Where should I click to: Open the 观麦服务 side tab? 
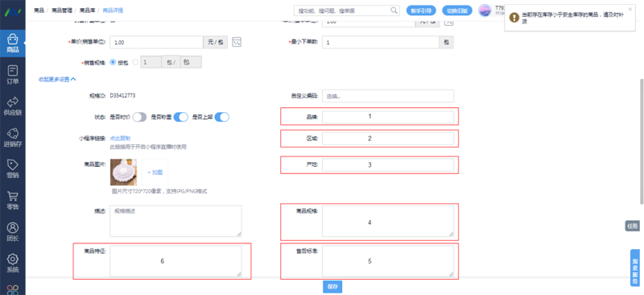[635, 268]
